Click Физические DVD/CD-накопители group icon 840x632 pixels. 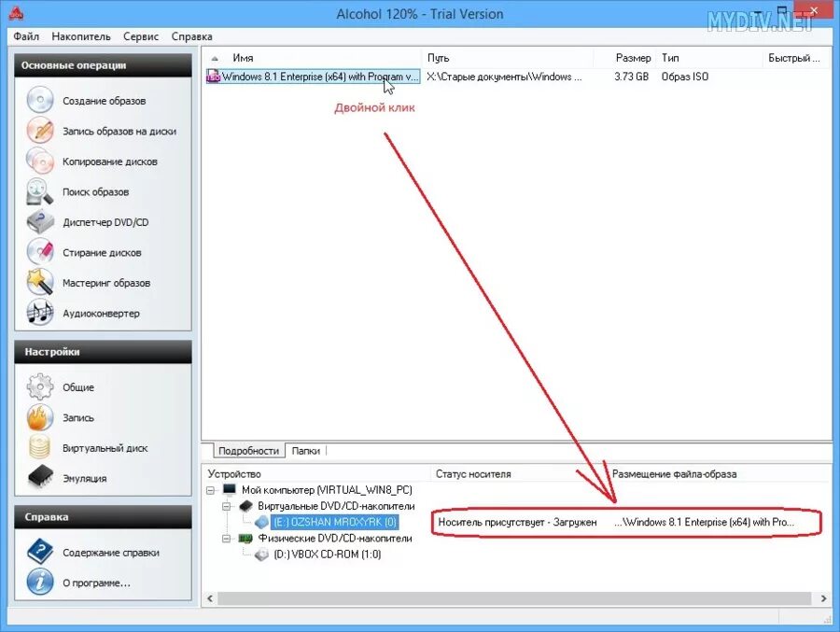coord(245,538)
